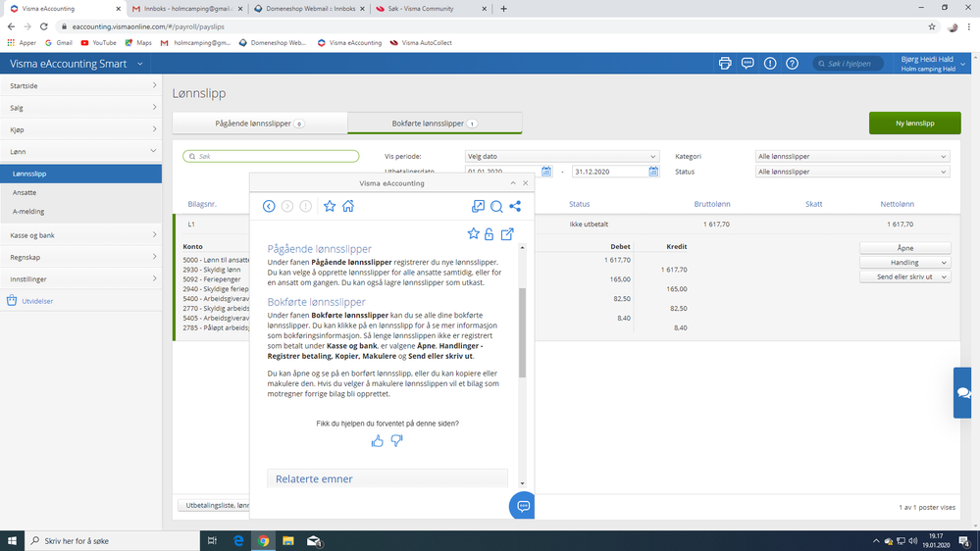Click the thumbs down feedback icon
Viewport: 980px width, 551px height.
point(397,441)
